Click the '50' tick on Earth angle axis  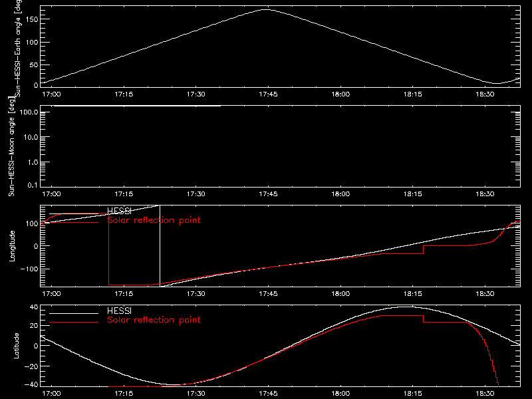[x=34, y=65]
